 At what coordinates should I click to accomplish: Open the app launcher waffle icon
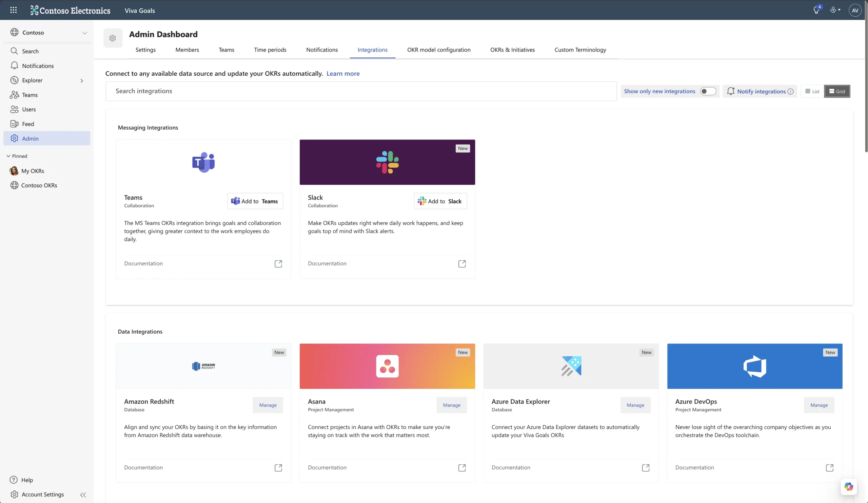click(x=14, y=10)
